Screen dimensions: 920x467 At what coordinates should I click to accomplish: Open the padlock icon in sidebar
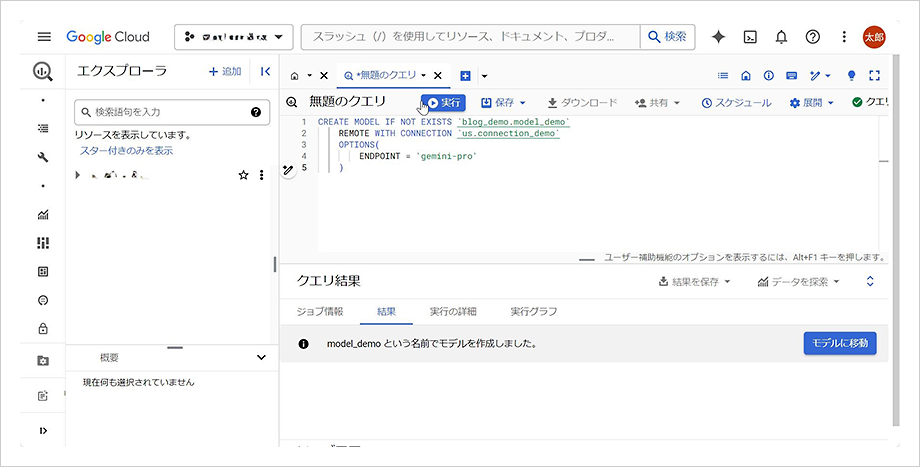(x=43, y=329)
